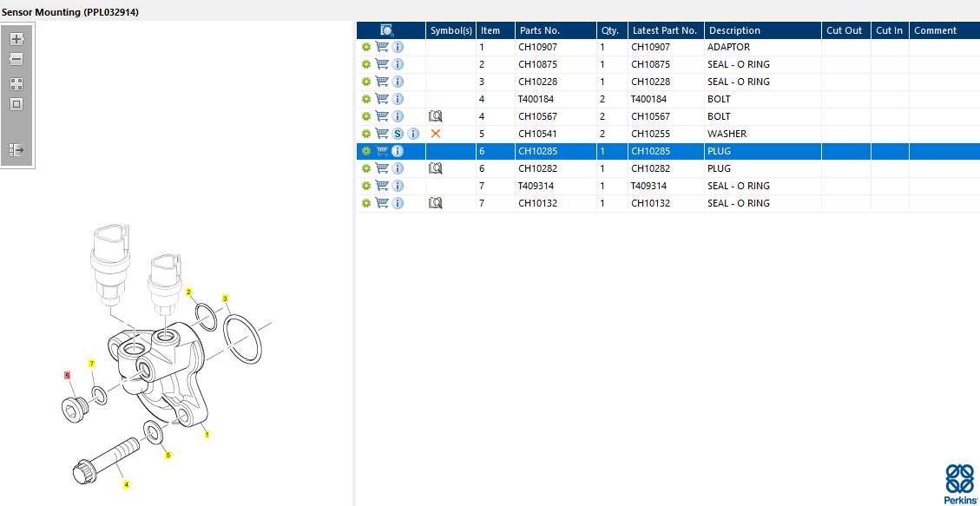Add CH10567 BOLT to cart

(381, 116)
